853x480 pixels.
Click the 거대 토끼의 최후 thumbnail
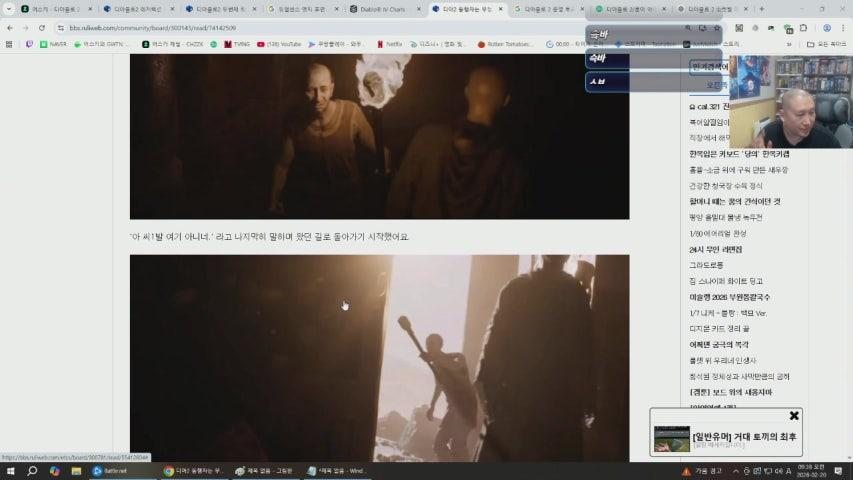click(x=671, y=439)
